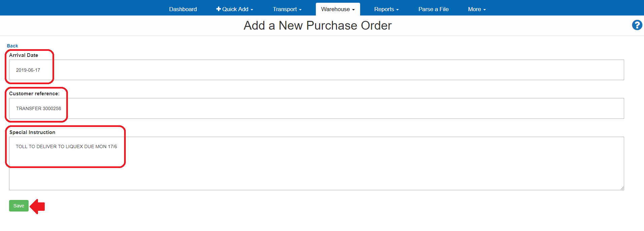The width and height of the screenshot is (644, 231).
Task: Click the Customer reference label
Action: [34, 94]
